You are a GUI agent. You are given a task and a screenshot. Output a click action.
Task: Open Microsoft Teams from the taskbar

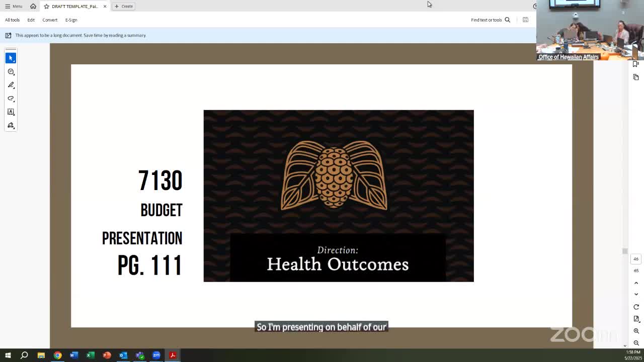(x=140, y=355)
